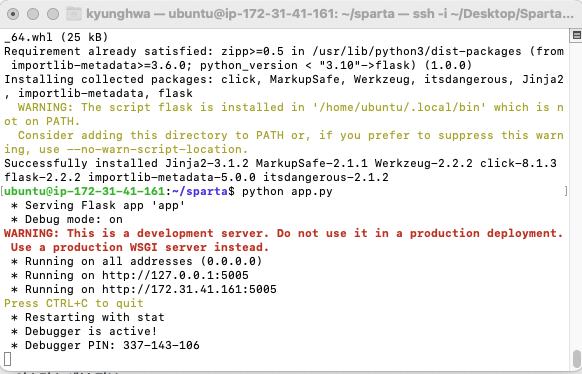Viewport: 582px width, 374px height.
Task: Click the 'flask-2.2.2 importlib-metadata-5.0.0' line
Action: pyautogui.click(x=196, y=178)
